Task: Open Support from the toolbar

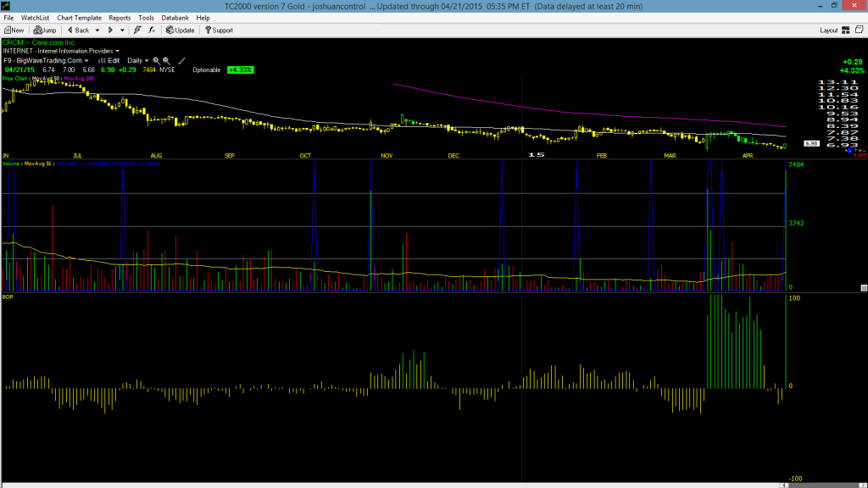Action: (x=219, y=30)
